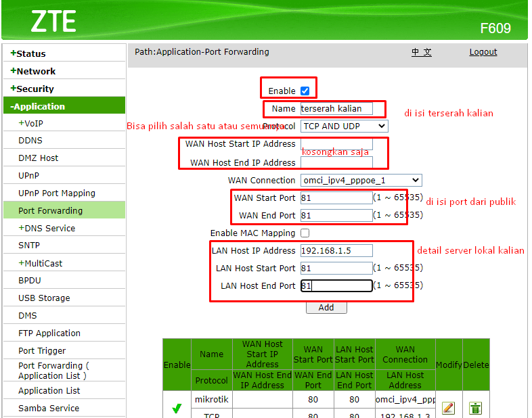Image resolution: width=532 pixels, height=418 pixels.
Task: Open the WAN Connection dropdown
Action: [361, 180]
